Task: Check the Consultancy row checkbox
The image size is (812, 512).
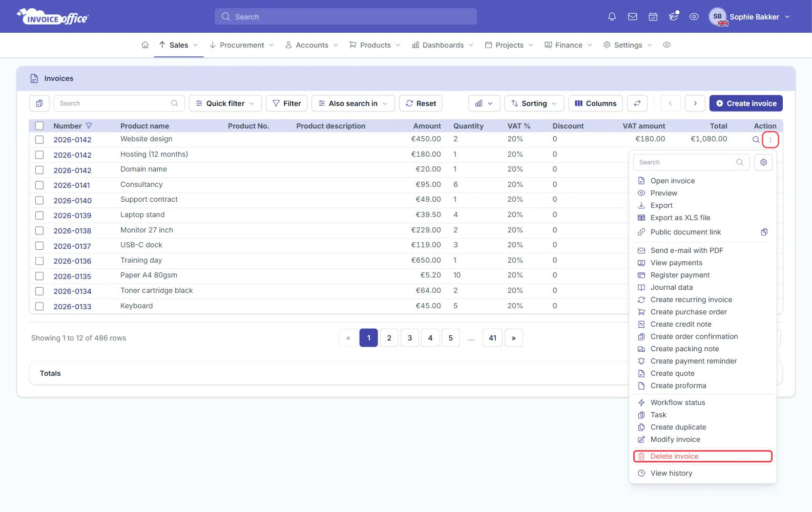Action: pos(39,185)
